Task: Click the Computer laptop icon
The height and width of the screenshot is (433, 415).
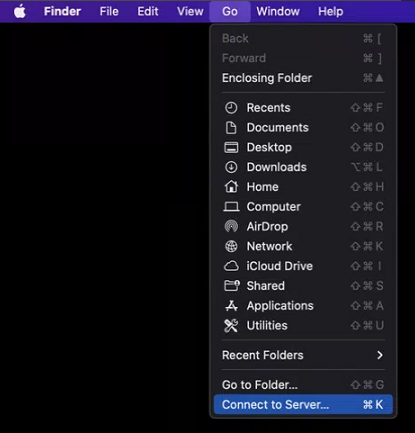Action: (x=231, y=207)
